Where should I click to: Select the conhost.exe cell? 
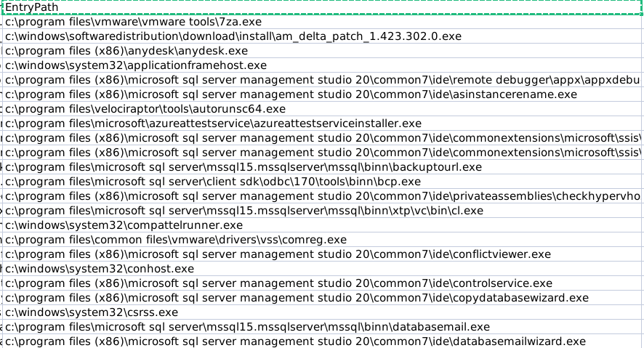point(323,269)
